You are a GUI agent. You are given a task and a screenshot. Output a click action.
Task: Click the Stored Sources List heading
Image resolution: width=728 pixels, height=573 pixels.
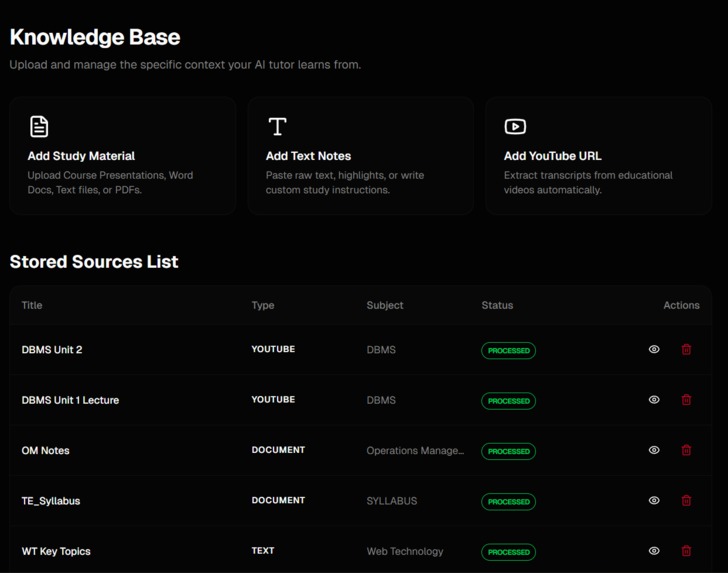94,262
